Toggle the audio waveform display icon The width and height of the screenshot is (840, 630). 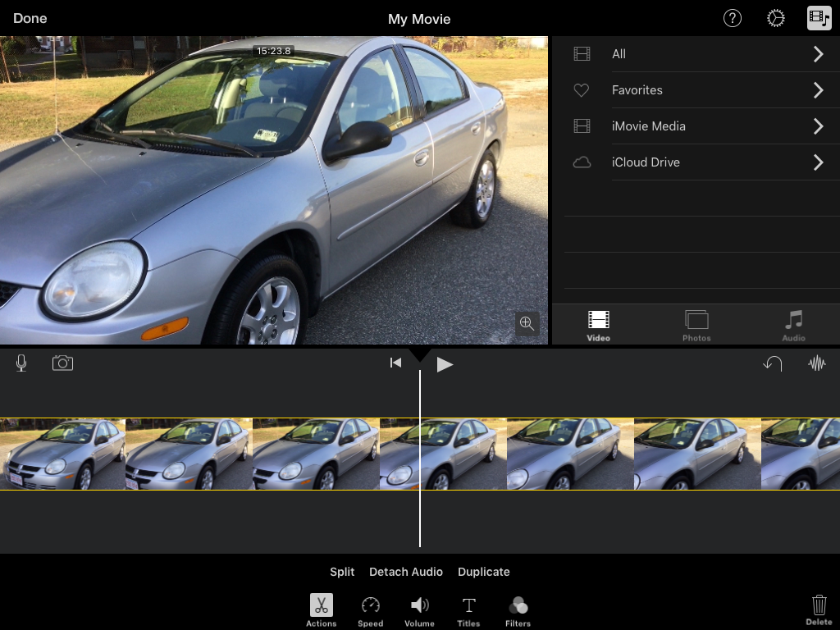coord(817,363)
